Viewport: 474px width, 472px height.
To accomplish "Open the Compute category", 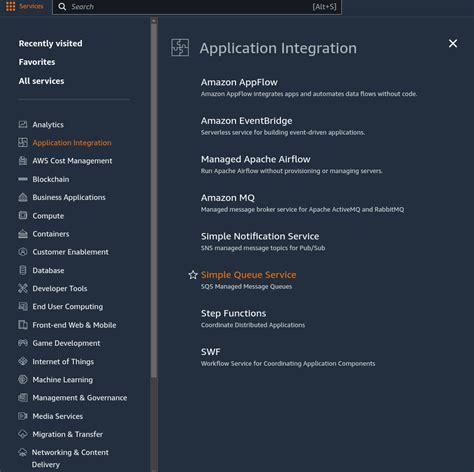I will (x=48, y=216).
